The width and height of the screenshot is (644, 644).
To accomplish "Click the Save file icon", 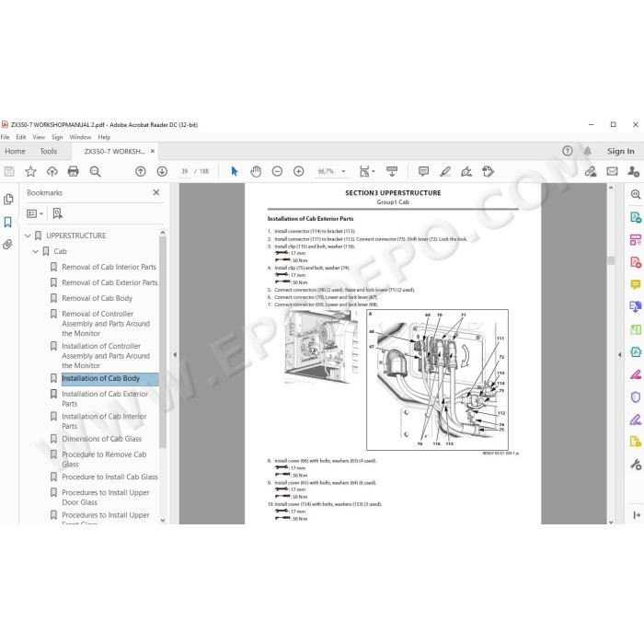I will pyautogui.click(x=9, y=171).
